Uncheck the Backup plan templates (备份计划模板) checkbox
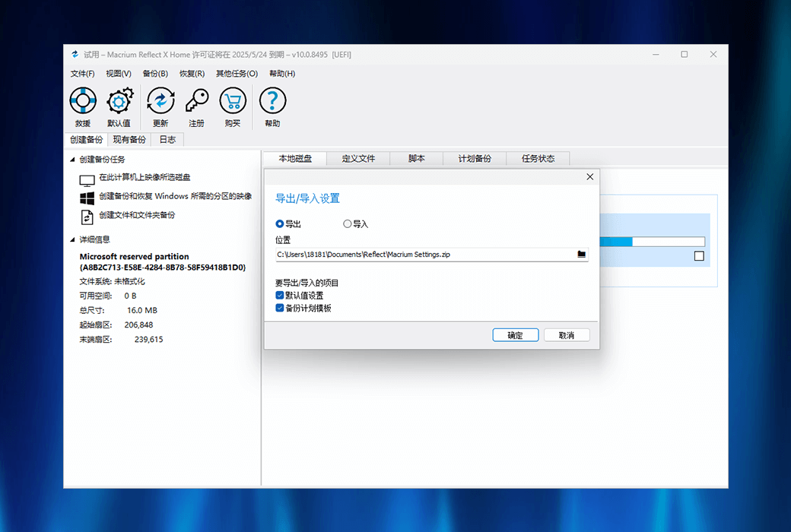 [279, 308]
